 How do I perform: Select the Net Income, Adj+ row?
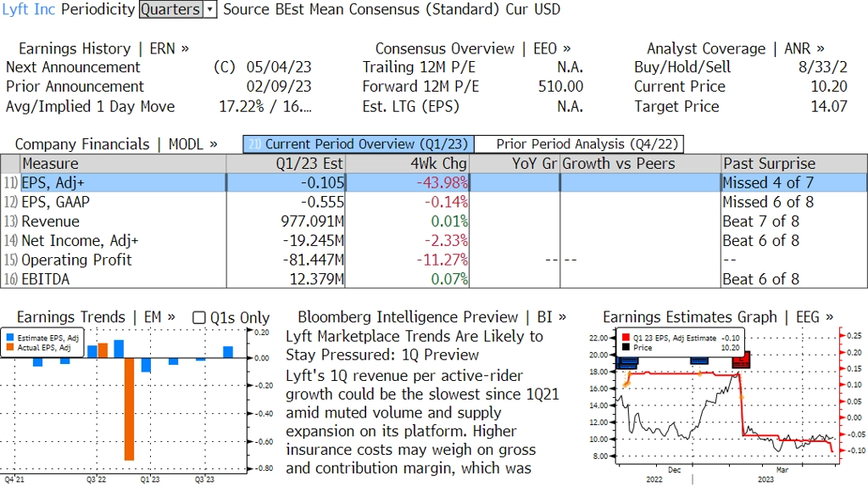point(434,241)
